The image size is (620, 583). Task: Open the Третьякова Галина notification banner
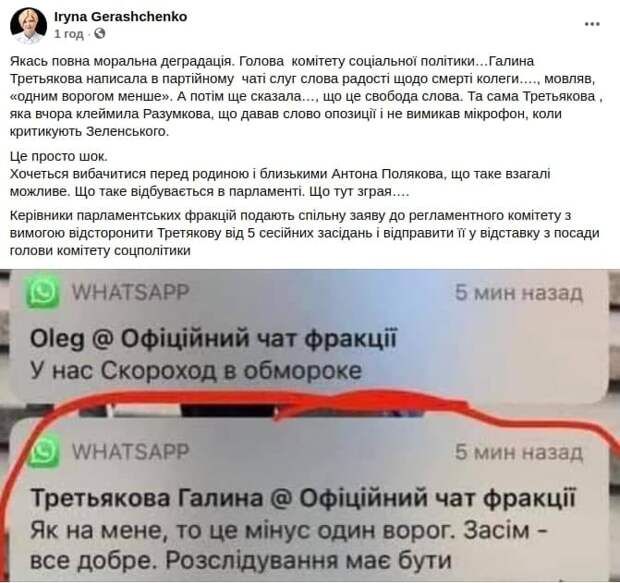coord(308,502)
